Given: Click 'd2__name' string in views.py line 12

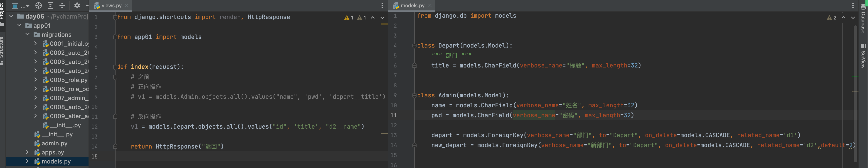Looking at the screenshot, I should point(343,127).
